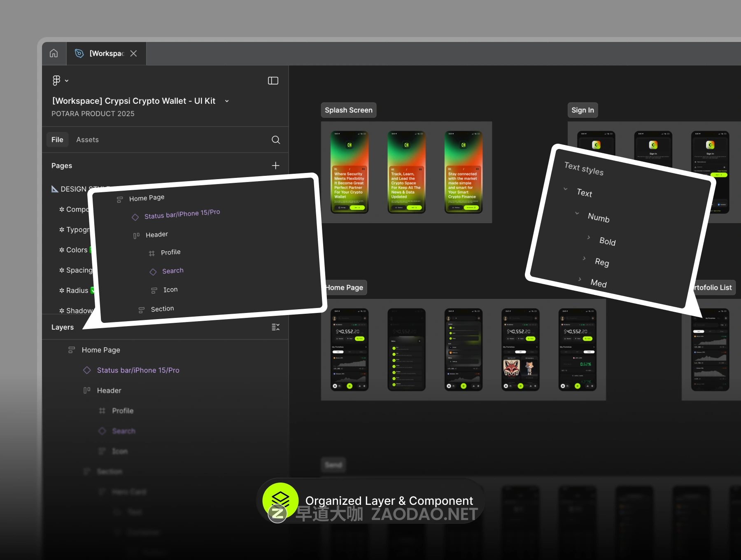This screenshot has width=741, height=560.
Task: Select the File tab
Action: (x=57, y=140)
